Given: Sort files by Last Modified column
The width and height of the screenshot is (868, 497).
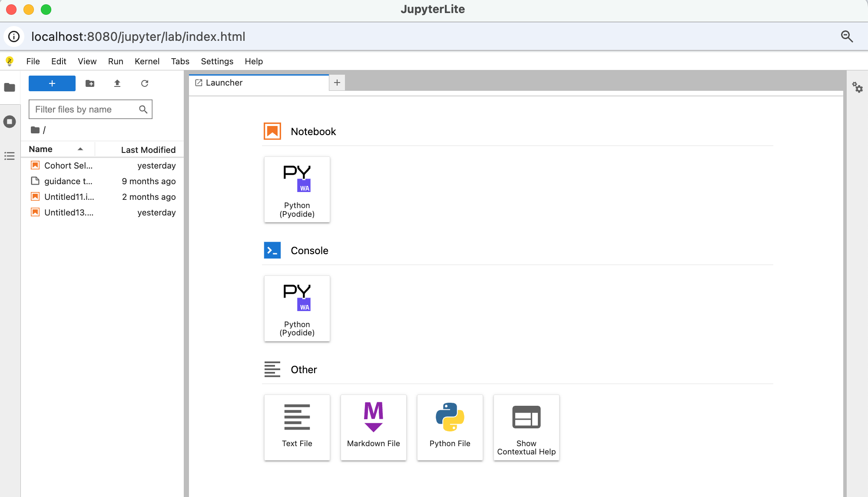Looking at the screenshot, I should click(x=139, y=149).
